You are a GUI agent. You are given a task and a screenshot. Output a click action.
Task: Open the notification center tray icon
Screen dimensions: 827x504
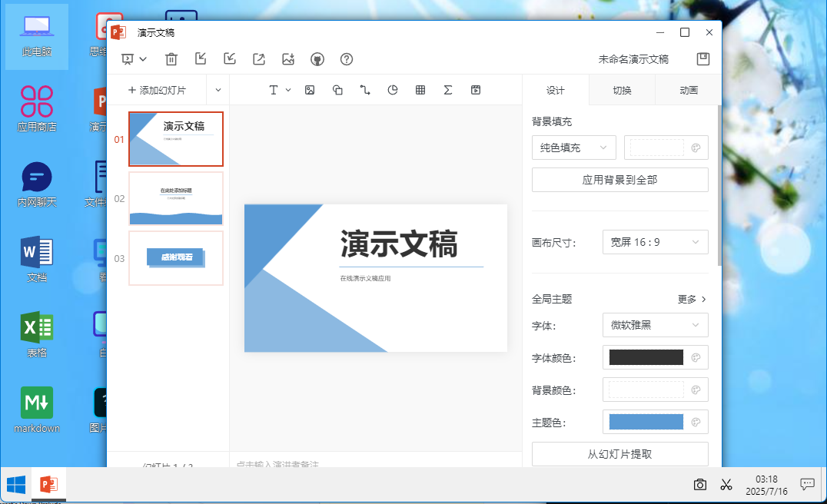coord(807,485)
